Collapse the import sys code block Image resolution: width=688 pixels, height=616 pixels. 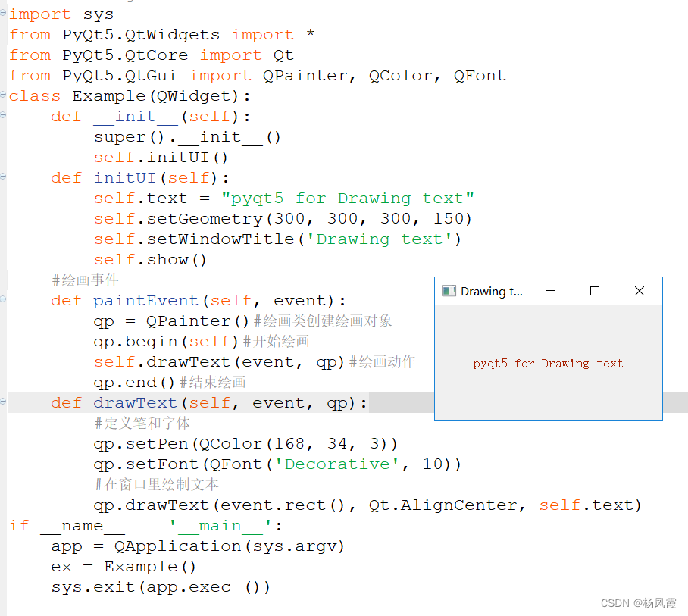click(x=4, y=14)
